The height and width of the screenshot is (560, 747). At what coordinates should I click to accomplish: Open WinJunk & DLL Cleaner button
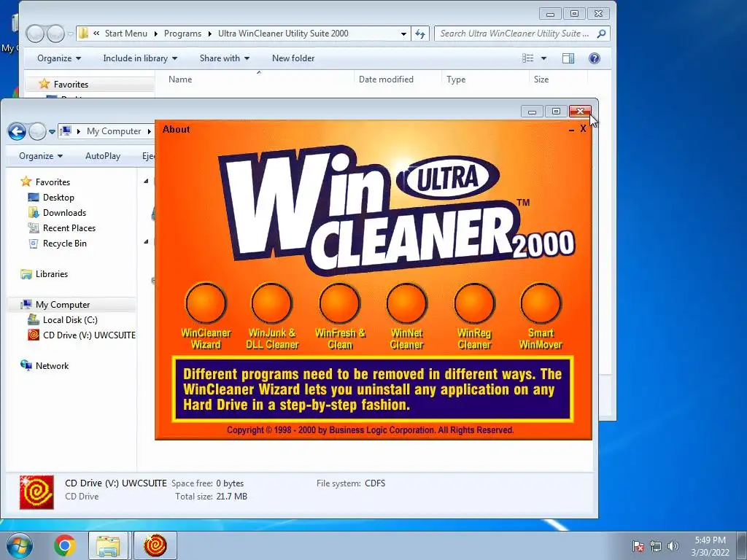click(x=272, y=303)
